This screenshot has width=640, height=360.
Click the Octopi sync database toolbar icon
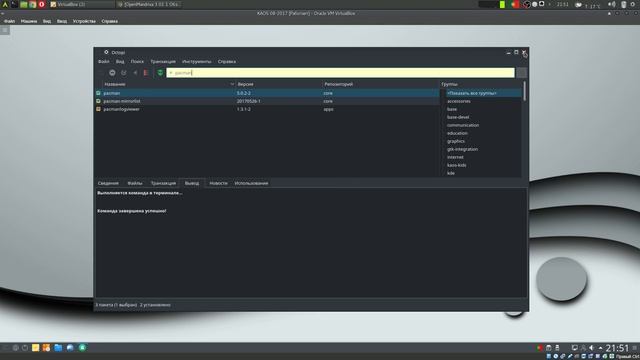[112, 73]
